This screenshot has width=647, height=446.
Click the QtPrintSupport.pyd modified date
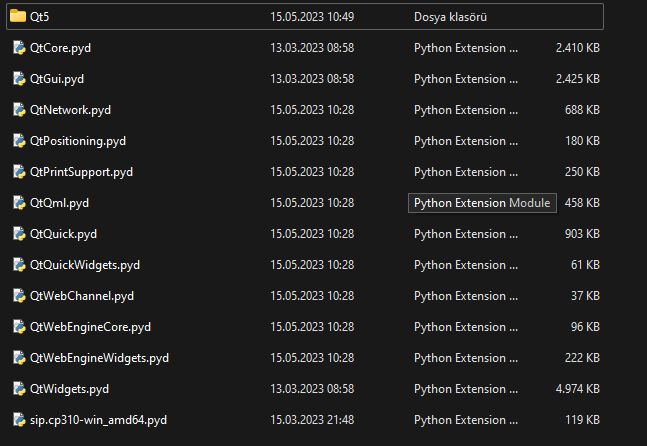[312, 172]
